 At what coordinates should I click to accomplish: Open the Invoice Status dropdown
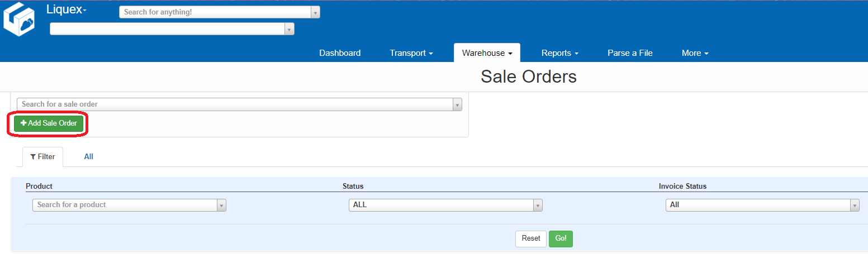[x=762, y=205]
